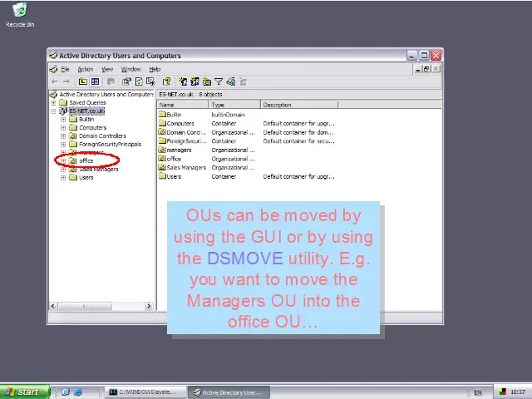The height and width of the screenshot is (399, 532).
Task: Click the Help toolbar icon
Action: tap(167, 81)
